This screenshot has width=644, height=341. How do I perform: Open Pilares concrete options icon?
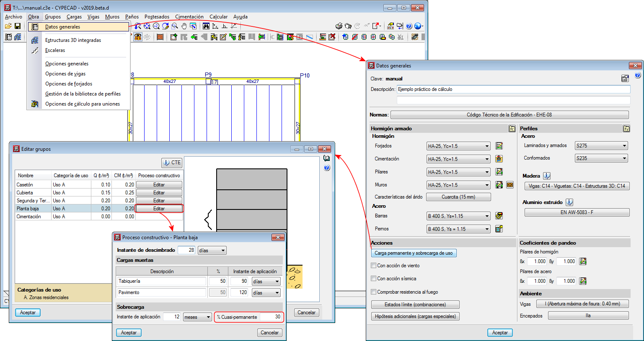[499, 172]
